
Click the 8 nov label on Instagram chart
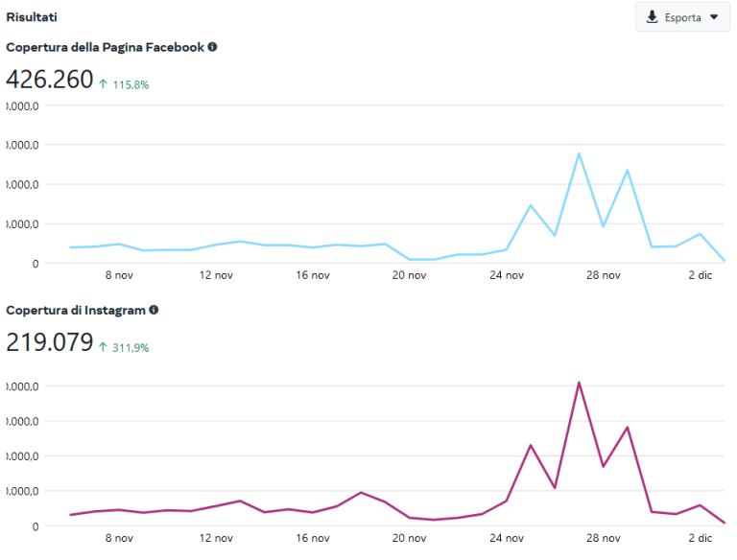(x=119, y=538)
